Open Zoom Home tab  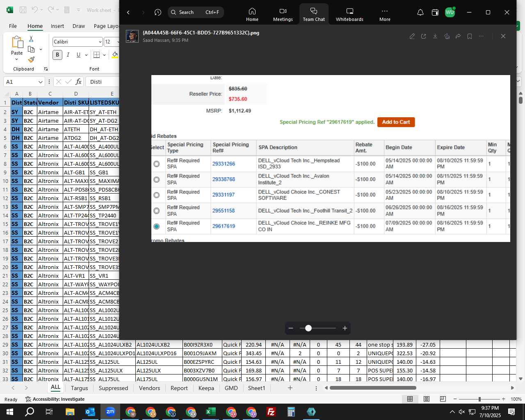252,14
